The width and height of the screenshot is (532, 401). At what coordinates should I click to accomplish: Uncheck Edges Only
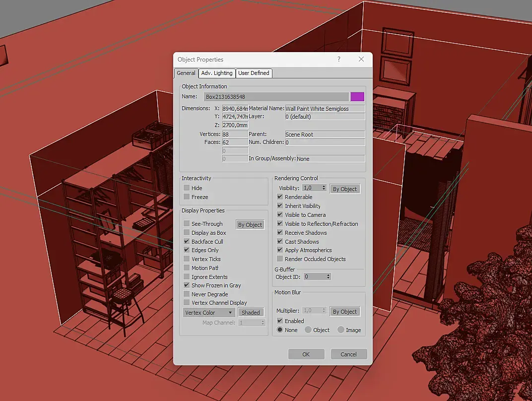(187, 250)
